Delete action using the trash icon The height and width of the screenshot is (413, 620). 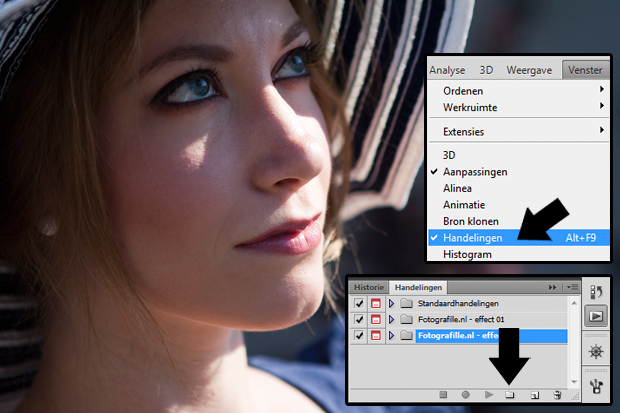point(557,396)
